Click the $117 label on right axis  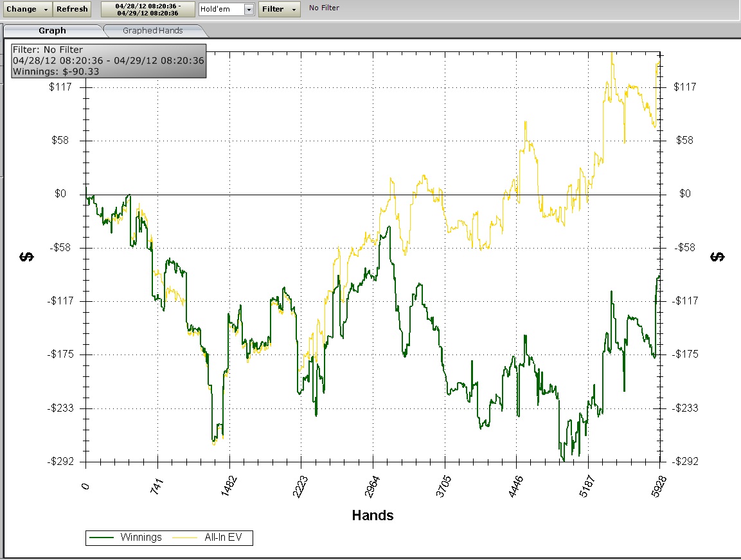[684, 87]
